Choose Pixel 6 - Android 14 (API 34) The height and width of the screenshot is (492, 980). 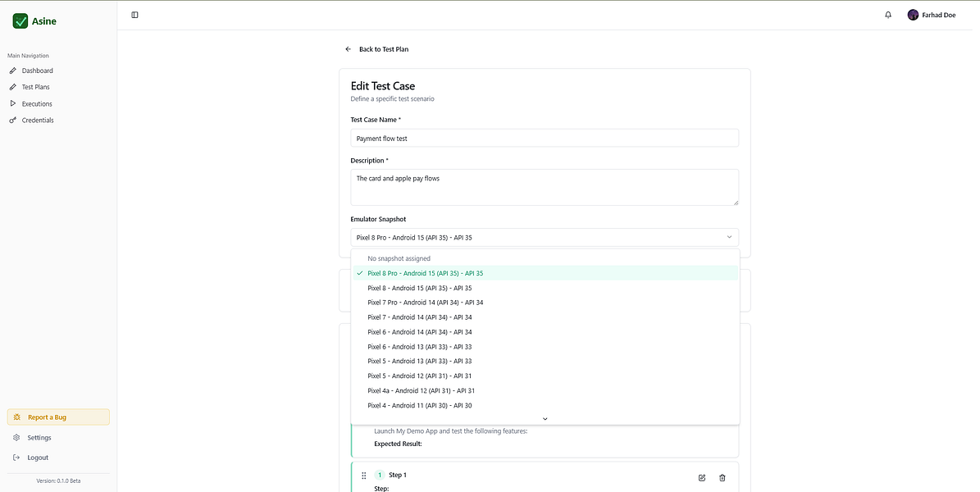pyautogui.click(x=545, y=332)
